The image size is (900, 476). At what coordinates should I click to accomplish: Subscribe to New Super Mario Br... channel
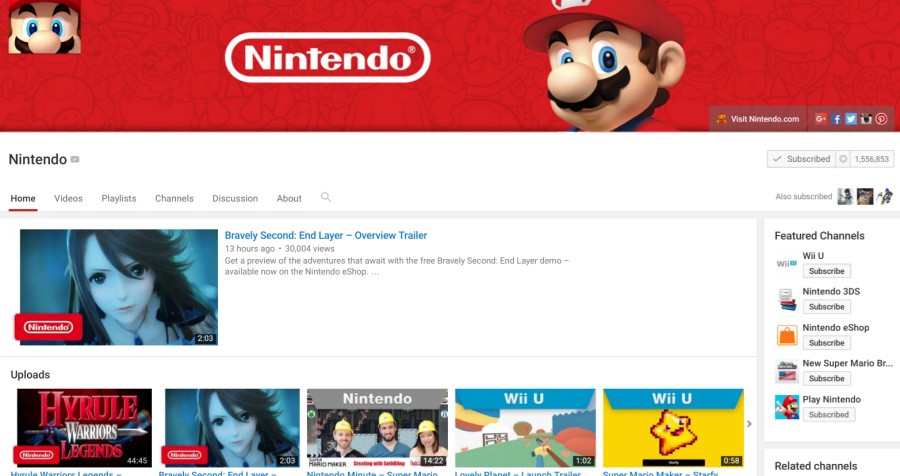[x=827, y=378]
